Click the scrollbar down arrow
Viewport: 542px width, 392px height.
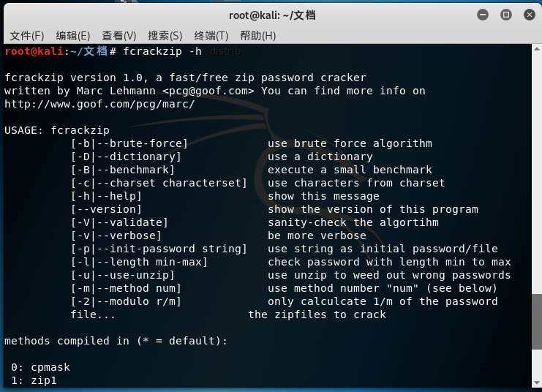(x=536, y=382)
